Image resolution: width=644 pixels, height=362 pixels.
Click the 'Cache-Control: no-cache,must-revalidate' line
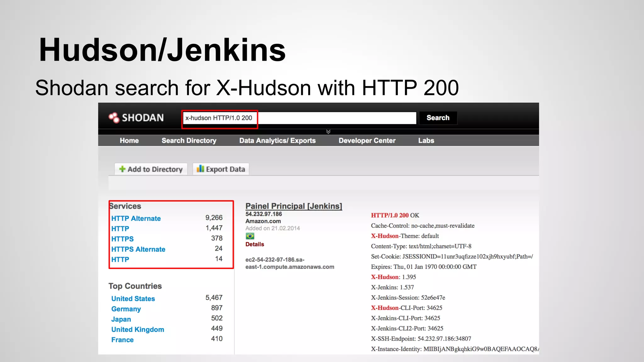click(423, 226)
